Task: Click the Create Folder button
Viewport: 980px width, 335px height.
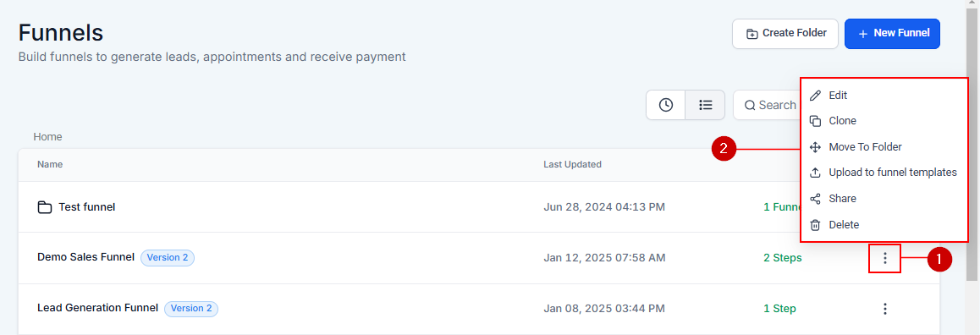Action: coord(785,34)
